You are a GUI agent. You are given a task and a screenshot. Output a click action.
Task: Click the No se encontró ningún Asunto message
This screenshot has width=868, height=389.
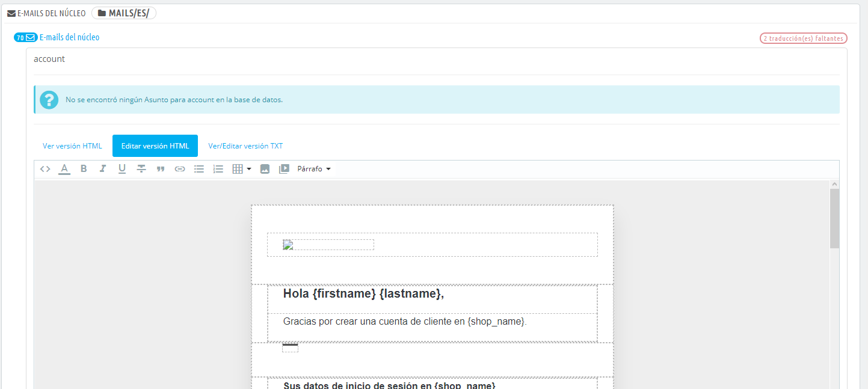pos(174,100)
